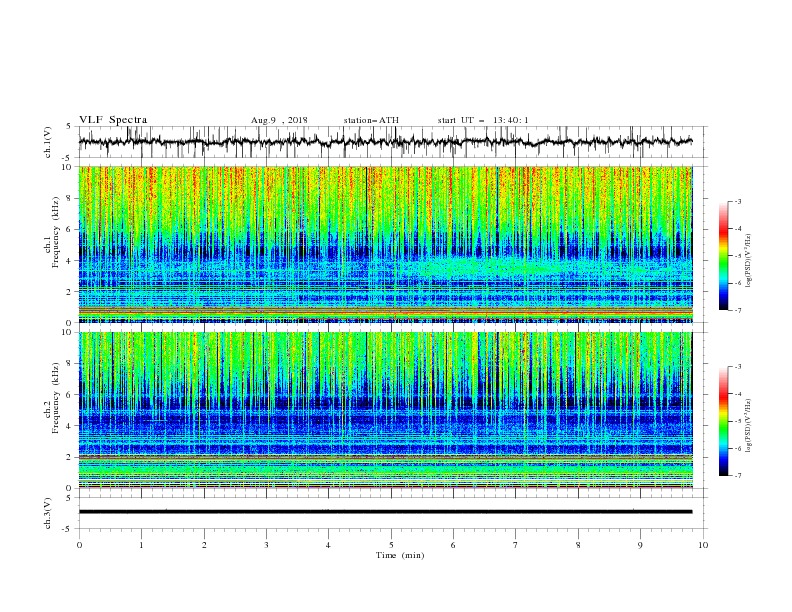Image resolution: width=792 pixels, height=612 pixels.
Task: Click the ch.2 spectrogram panel
Action: tap(386, 410)
